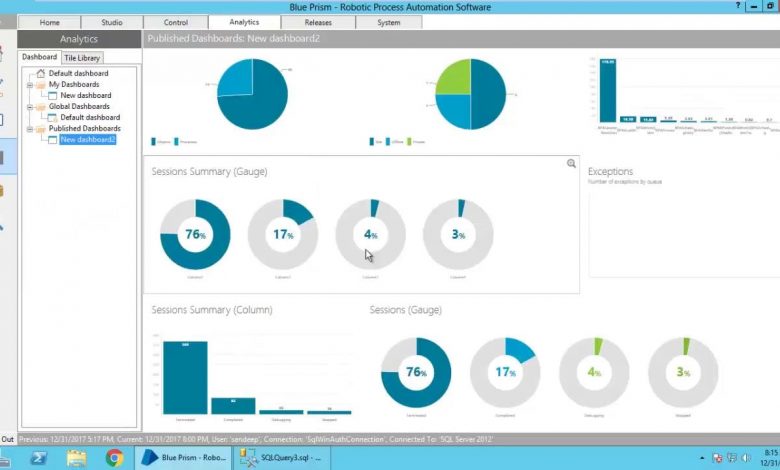The height and width of the screenshot is (470, 780).
Task: Click the green 3% donut in Sessions (Gauge)
Action: click(x=683, y=373)
